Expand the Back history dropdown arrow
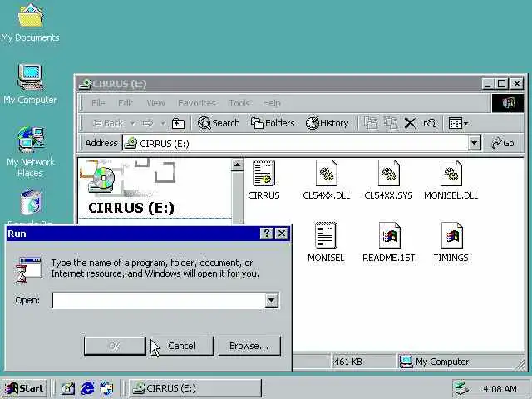The width and height of the screenshot is (532, 399). (133, 123)
